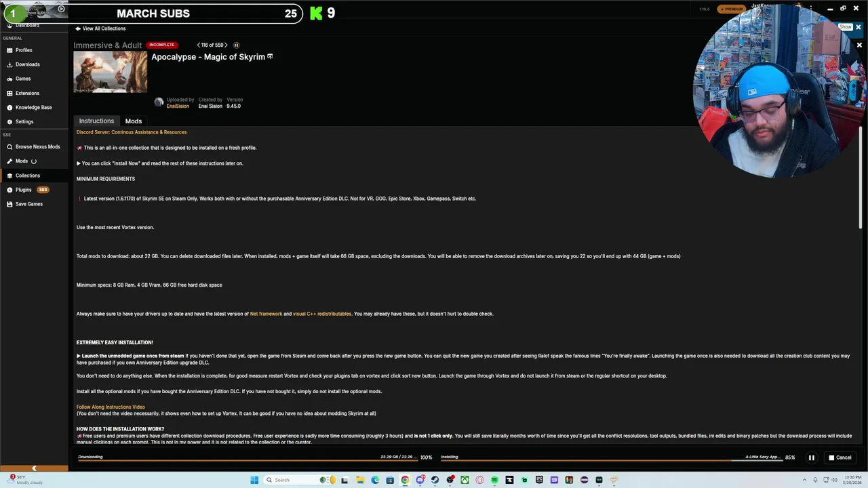Open the visual C++ redistributables link

[x=322, y=314]
